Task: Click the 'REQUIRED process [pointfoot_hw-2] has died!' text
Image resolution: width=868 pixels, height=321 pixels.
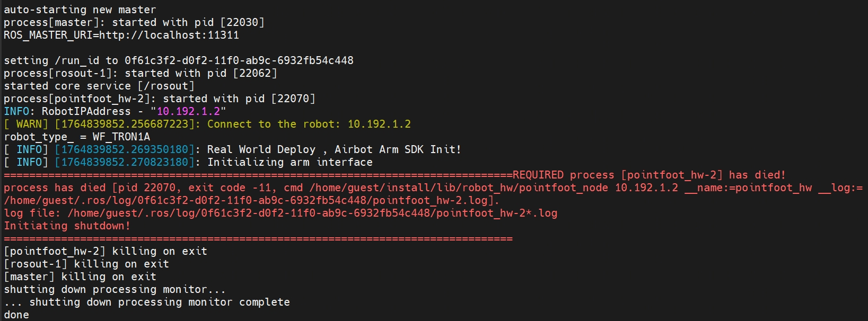Action: click(649, 175)
